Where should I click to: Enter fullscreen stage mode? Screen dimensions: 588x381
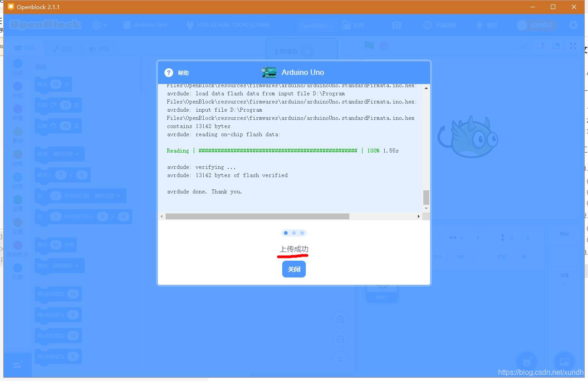[573, 46]
